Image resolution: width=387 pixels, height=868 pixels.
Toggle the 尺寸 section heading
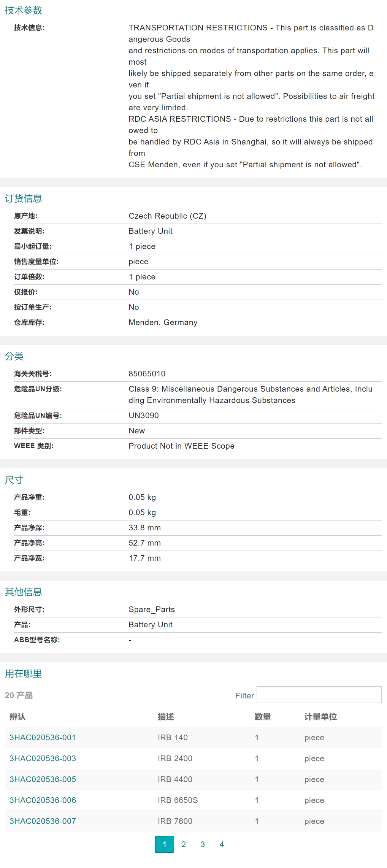pos(14,480)
